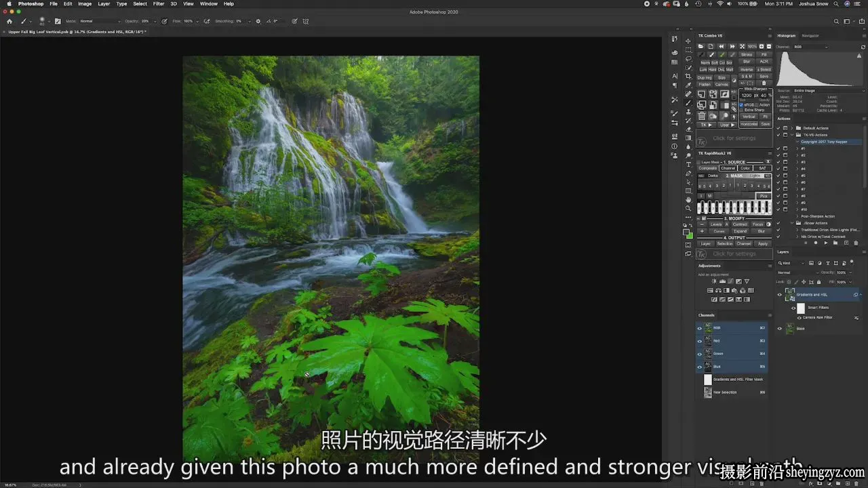The width and height of the screenshot is (868, 488).
Task: Select the Crop tool
Action: coord(688,76)
